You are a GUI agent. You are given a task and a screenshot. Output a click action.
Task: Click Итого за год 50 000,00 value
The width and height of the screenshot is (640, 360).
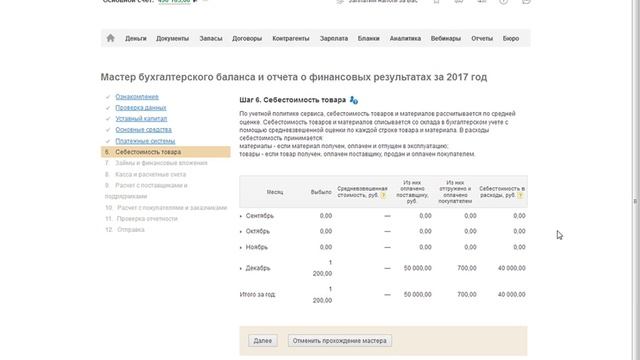[418, 295]
